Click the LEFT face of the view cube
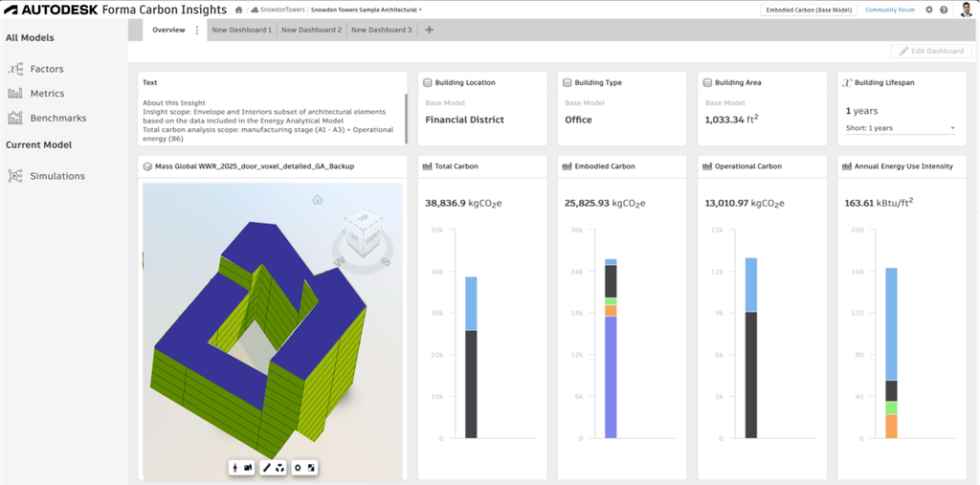 pos(353,237)
